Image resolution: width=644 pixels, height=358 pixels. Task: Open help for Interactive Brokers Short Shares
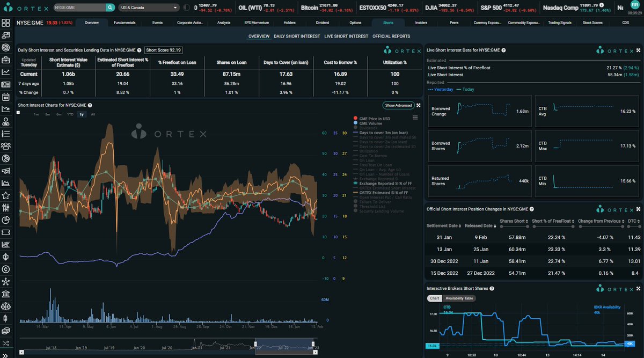[x=491, y=288]
